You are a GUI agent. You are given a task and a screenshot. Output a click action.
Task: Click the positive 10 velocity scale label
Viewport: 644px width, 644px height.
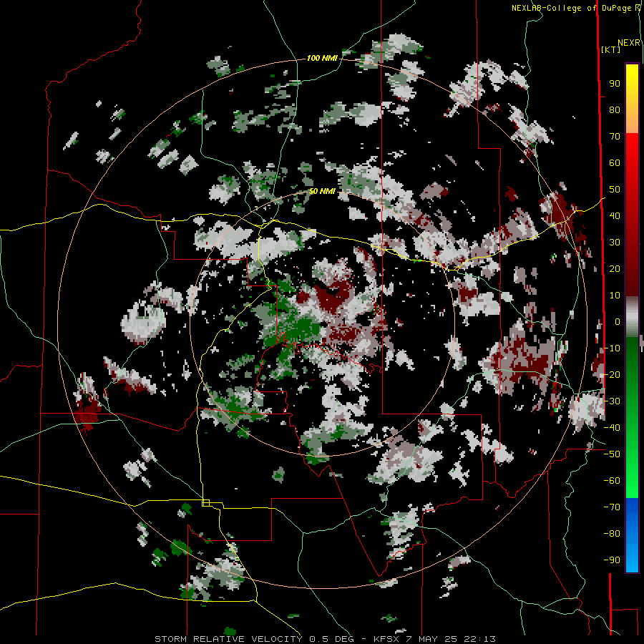[x=615, y=296]
